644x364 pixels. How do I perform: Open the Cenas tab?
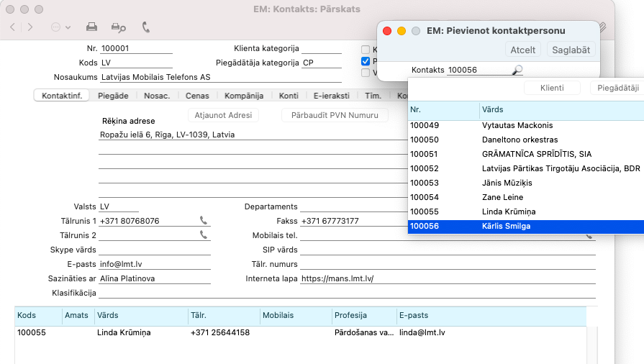197,96
